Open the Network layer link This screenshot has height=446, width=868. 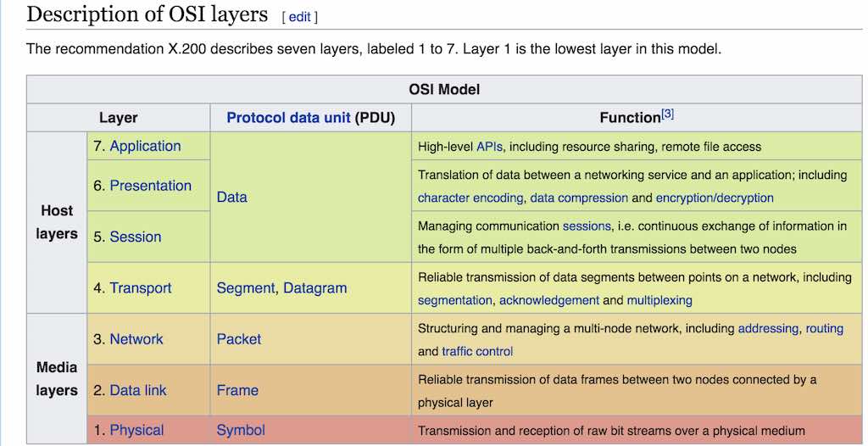[136, 339]
